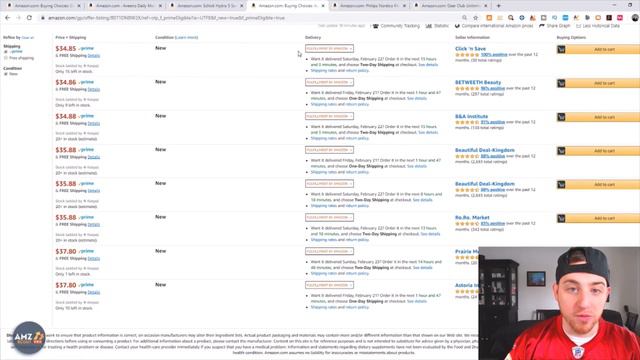
Task: Switch to the first Buying Choices tab
Action: click(43, 6)
